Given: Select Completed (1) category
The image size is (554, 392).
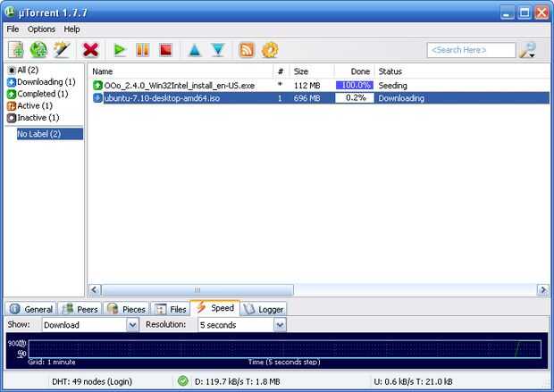Looking at the screenshot, I should pos(38,94).
